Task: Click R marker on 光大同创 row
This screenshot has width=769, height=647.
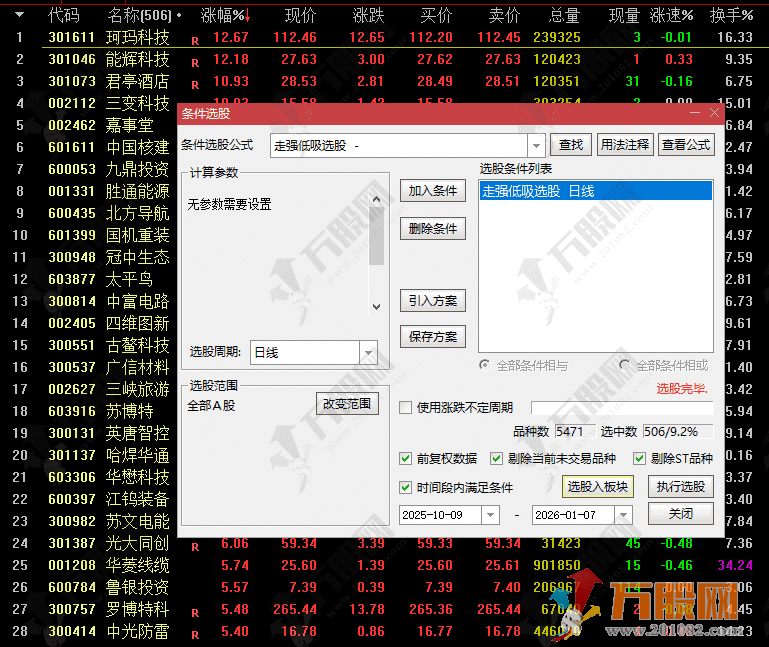Action: tap(195, 547)
